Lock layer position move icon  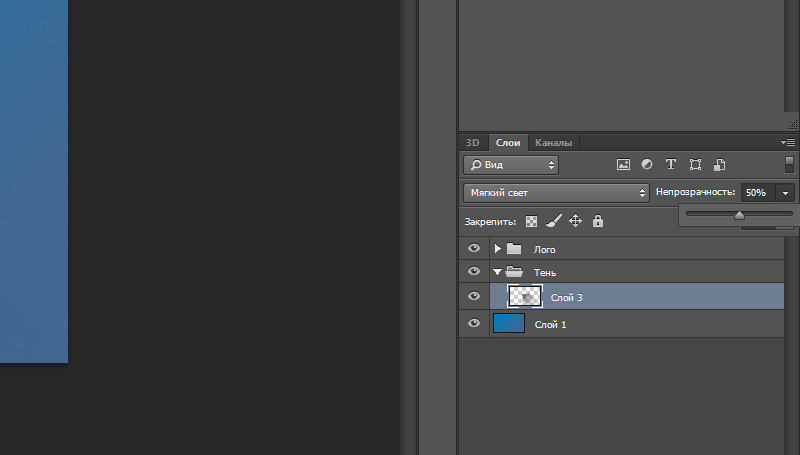click(x=576, y=221)
